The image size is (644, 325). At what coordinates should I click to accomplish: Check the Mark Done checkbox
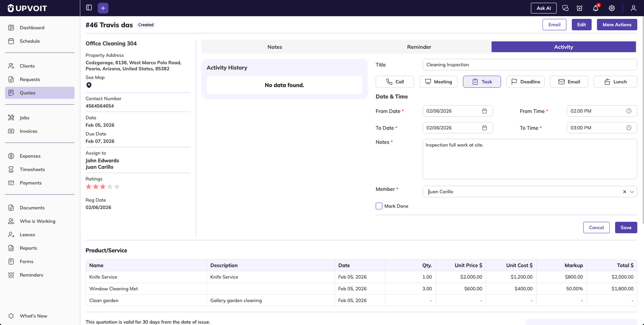[379, 206]
